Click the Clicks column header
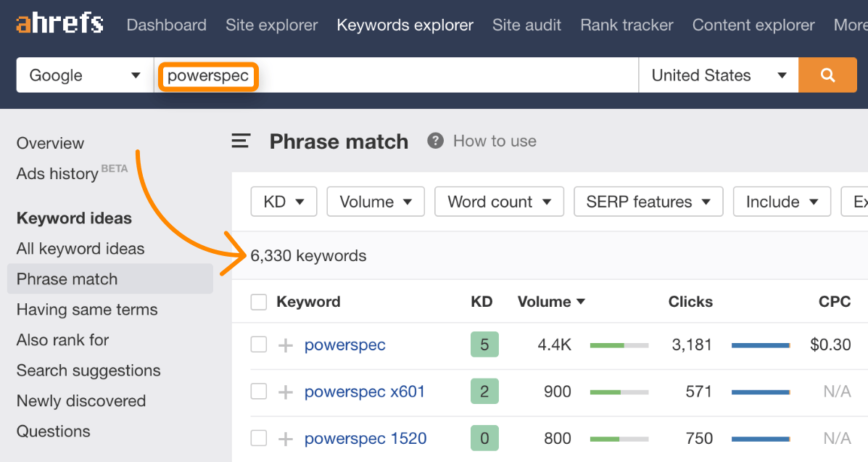The image size is (868, 462). [x=690, y=302]
